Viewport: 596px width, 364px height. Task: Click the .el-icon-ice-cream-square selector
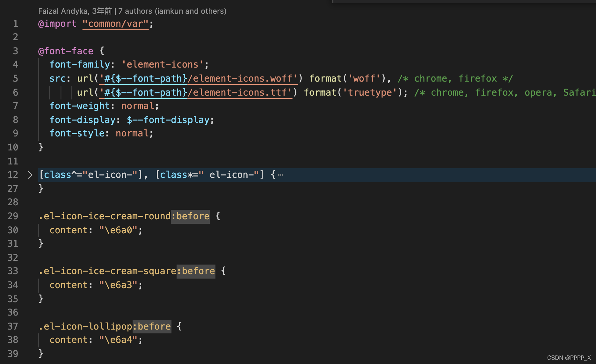(107, 271)
